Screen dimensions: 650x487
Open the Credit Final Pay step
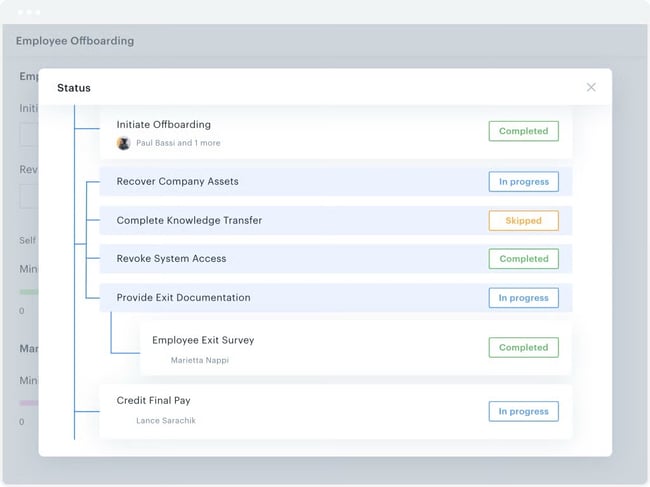[336, 411]
